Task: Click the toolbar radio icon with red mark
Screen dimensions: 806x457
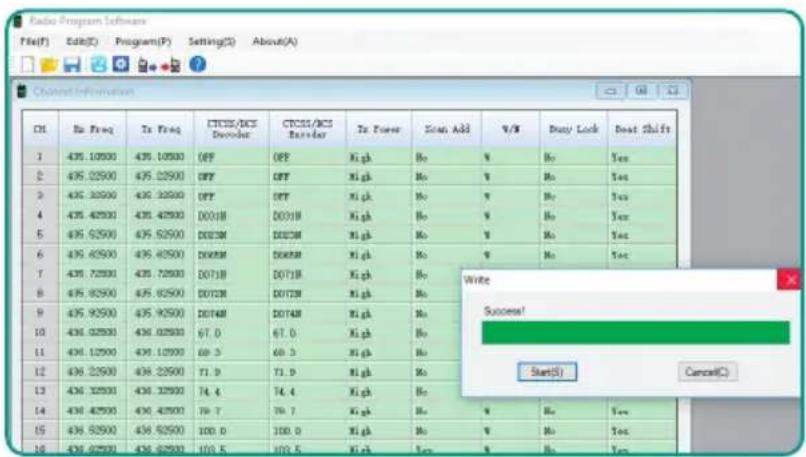Action: point(171,65)
